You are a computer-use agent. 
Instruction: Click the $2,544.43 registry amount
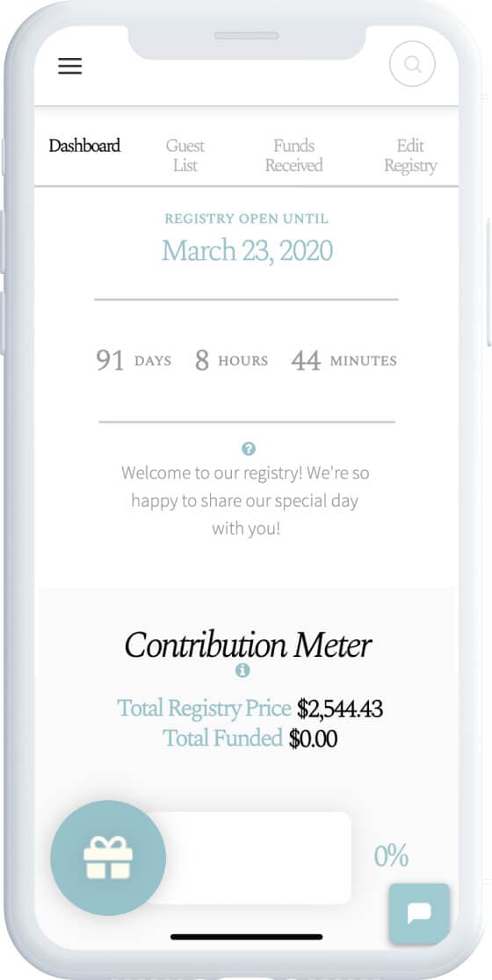coord(340,709)
